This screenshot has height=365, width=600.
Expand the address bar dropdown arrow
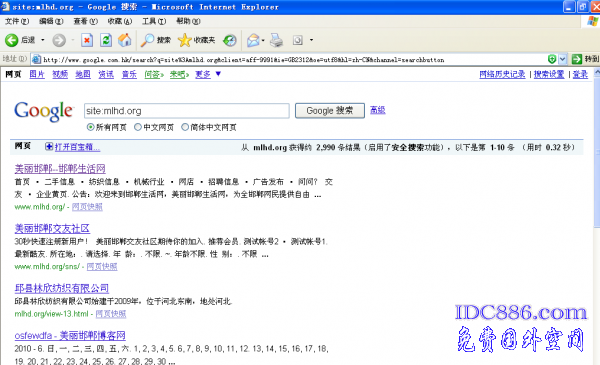562,59
